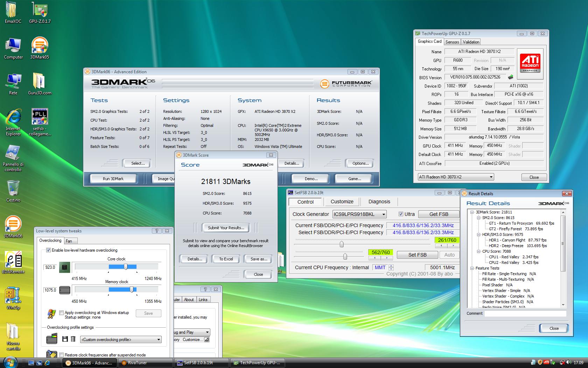Open the Links tab in RivaTuner
The width and height of the screenshot is (588, 368).
pos(203,300)
